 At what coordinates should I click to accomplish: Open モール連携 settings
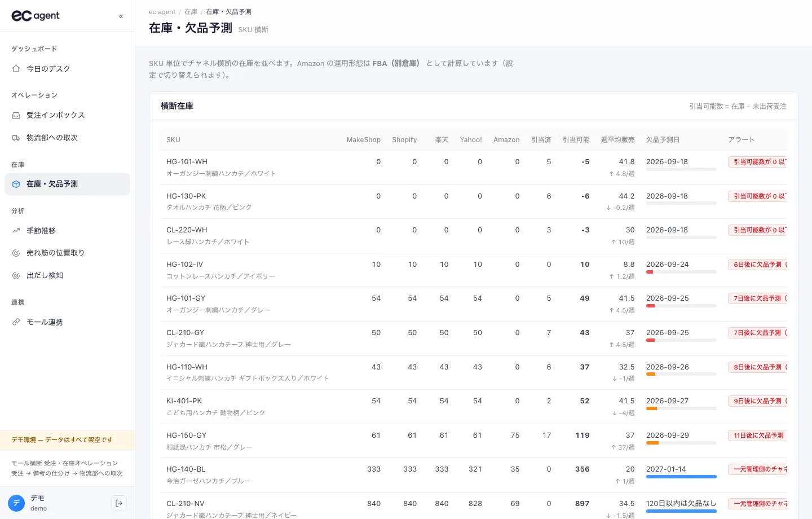[x=67, y=322]
